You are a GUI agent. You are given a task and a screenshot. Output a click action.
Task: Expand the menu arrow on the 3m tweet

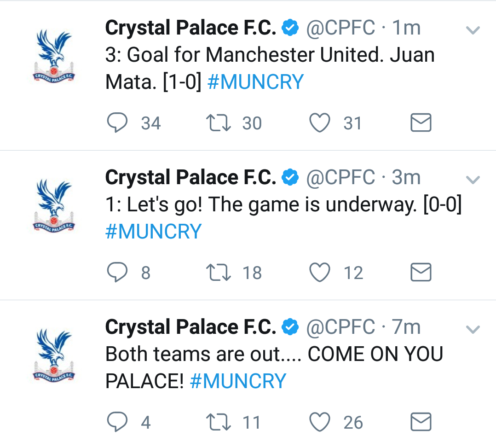point(473,180)
